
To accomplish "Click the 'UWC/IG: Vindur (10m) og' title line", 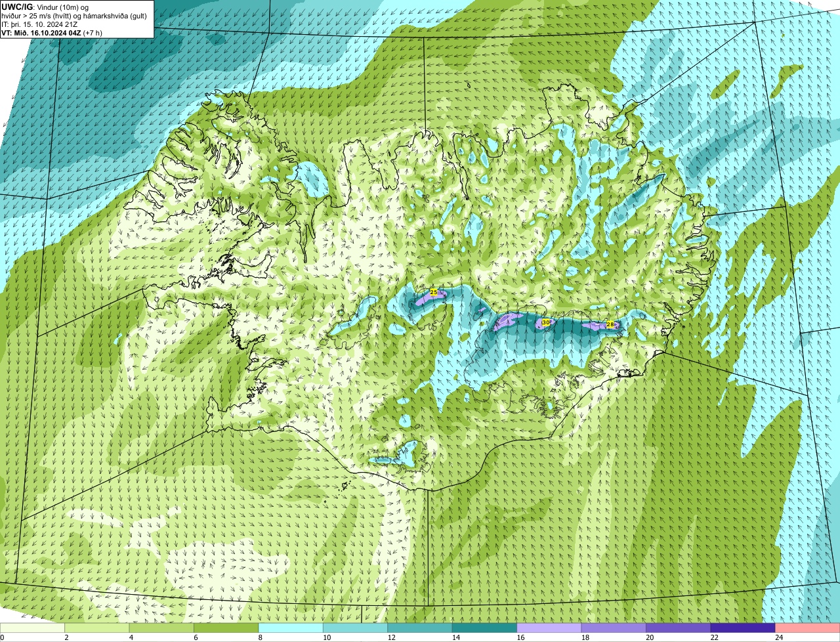I will (45, 7).
